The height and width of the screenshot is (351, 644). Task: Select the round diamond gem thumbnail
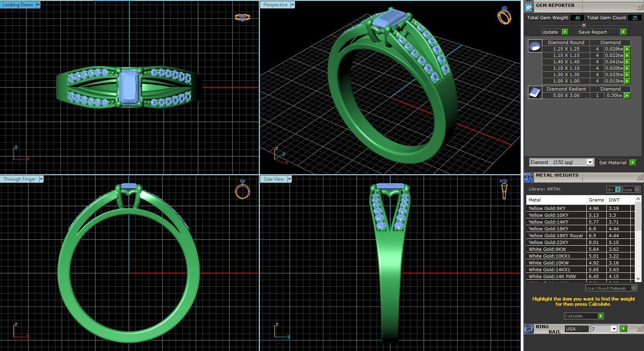(535, 46)
